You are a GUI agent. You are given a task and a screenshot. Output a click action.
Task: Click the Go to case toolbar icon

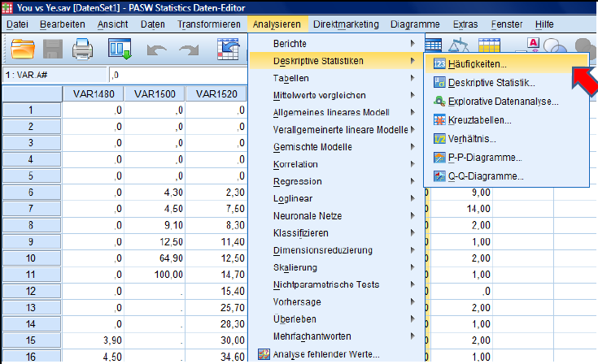point(228,49)
